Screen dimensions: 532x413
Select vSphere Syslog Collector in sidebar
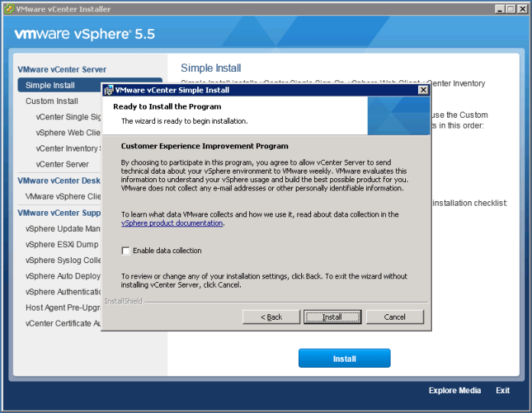[x=63, y=260]
